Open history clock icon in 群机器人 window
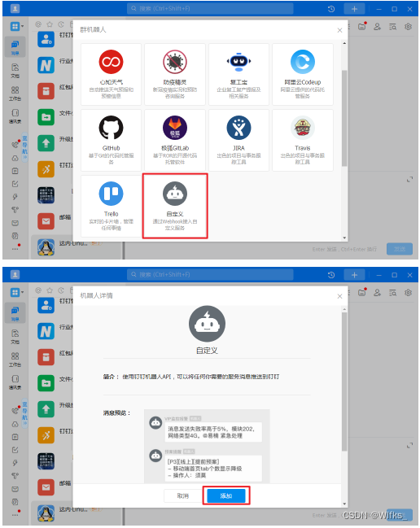Screen dimensions: 420x528 click(331, 9)
